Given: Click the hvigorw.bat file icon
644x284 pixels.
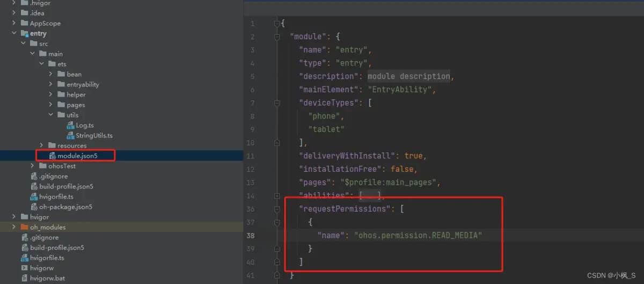Looking at the screenshot, I should (25, 278).
